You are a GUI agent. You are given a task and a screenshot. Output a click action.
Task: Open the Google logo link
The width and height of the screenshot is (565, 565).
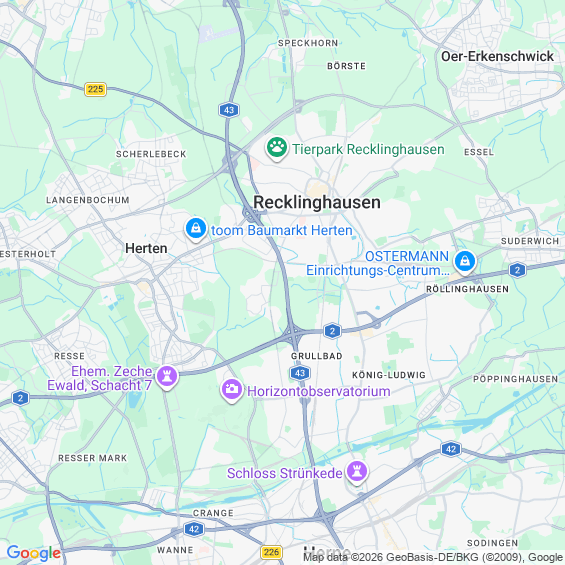[34, 553]
